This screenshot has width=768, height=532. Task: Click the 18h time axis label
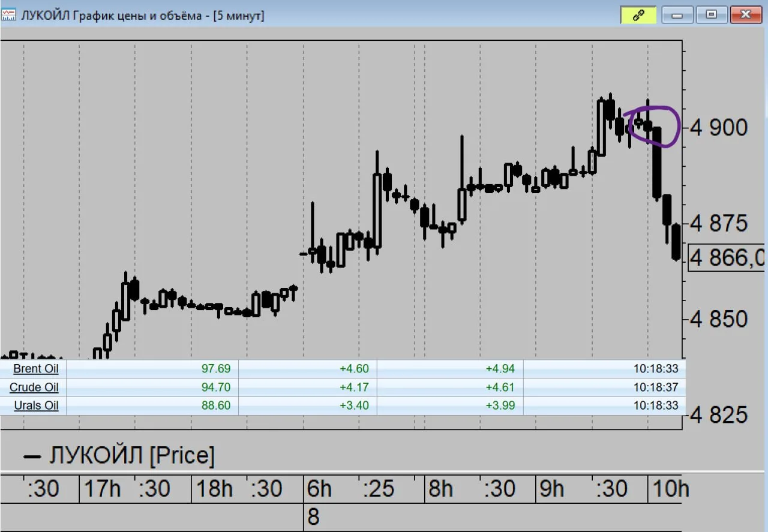coord(214,489)
